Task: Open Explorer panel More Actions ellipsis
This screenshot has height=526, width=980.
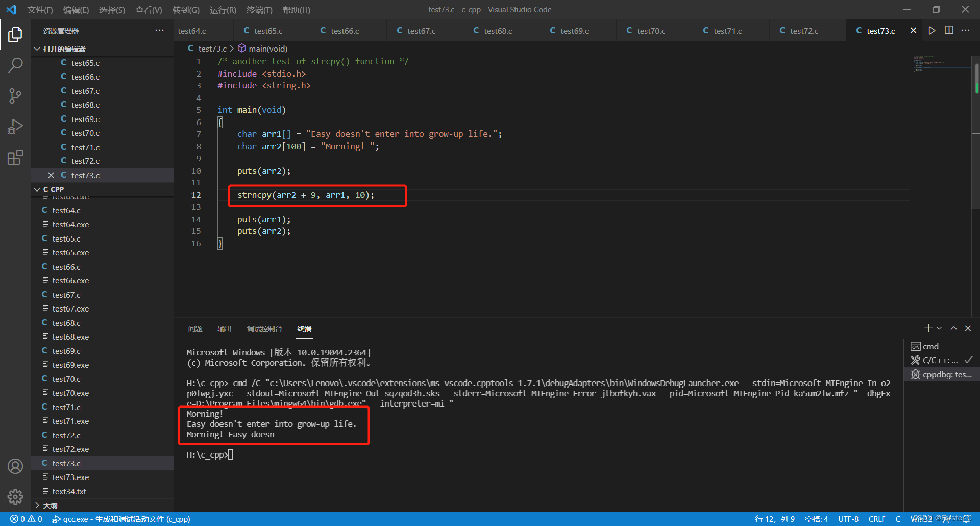Action: (160, 31)
